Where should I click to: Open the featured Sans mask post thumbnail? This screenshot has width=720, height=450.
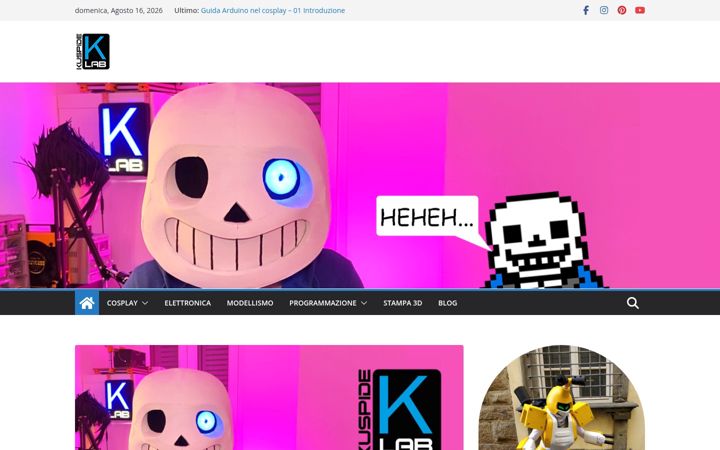coord(269,398)
